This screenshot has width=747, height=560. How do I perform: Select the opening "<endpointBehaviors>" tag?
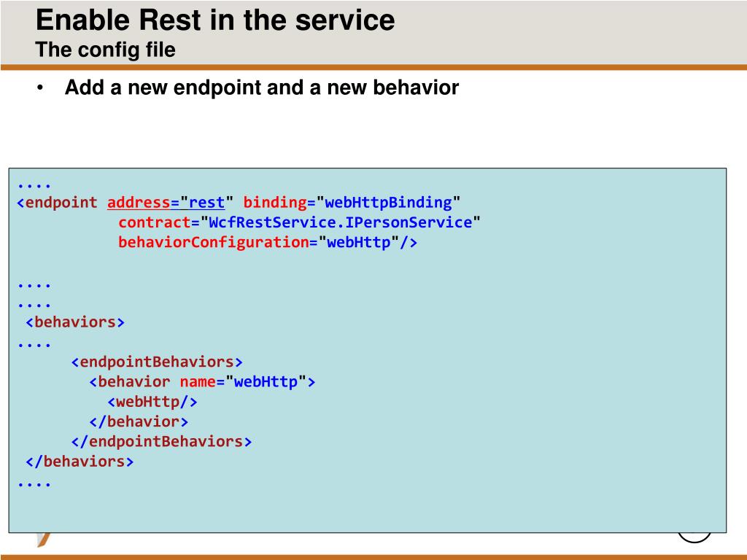coord(157,362)
